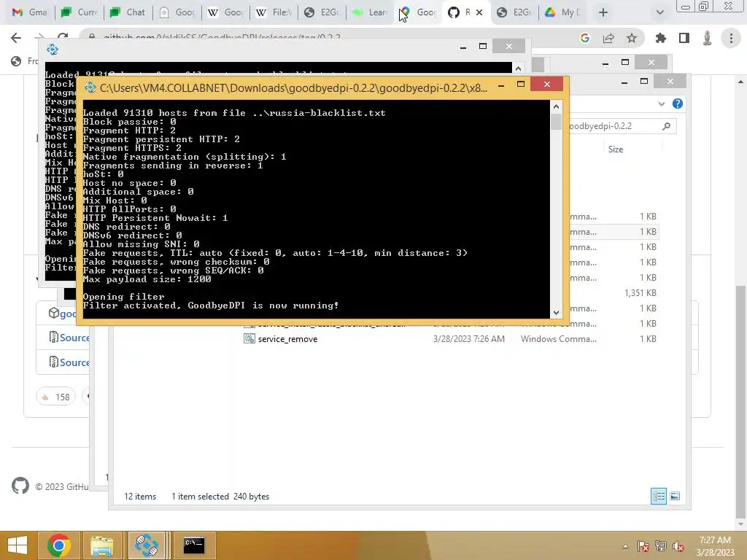
Task: Click the console vertical scrollbar thumb
Action: tap(556, 121)
